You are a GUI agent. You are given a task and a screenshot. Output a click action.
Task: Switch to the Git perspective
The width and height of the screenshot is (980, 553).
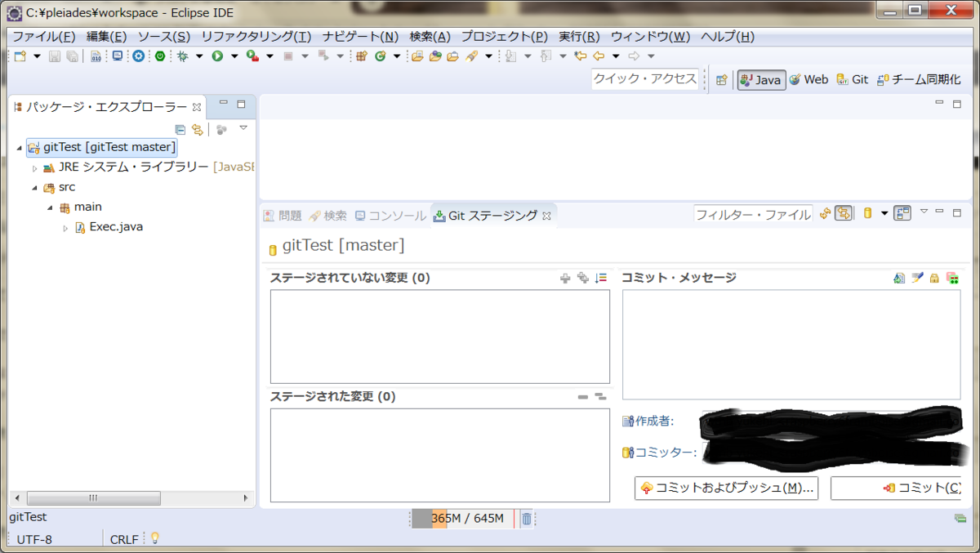pos(852,80)
